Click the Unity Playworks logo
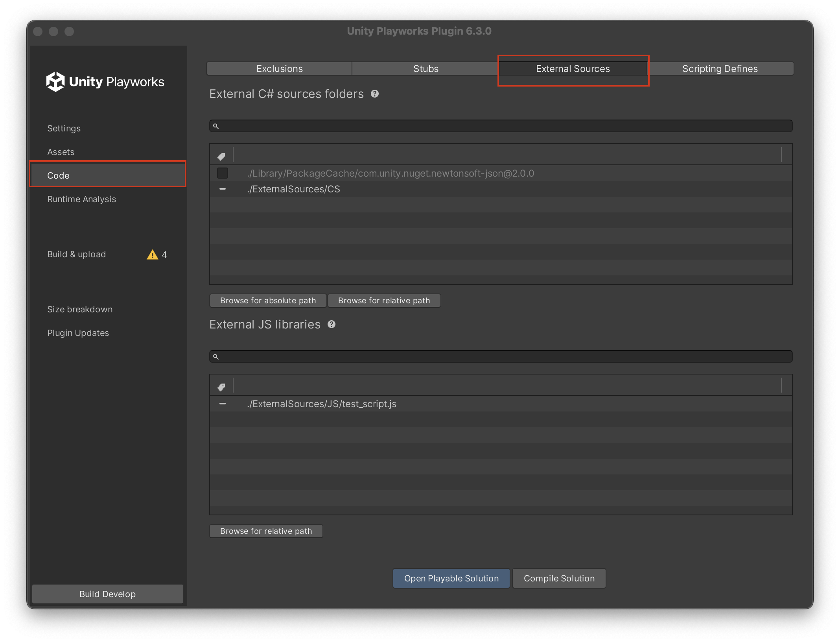 click(105, 82)
